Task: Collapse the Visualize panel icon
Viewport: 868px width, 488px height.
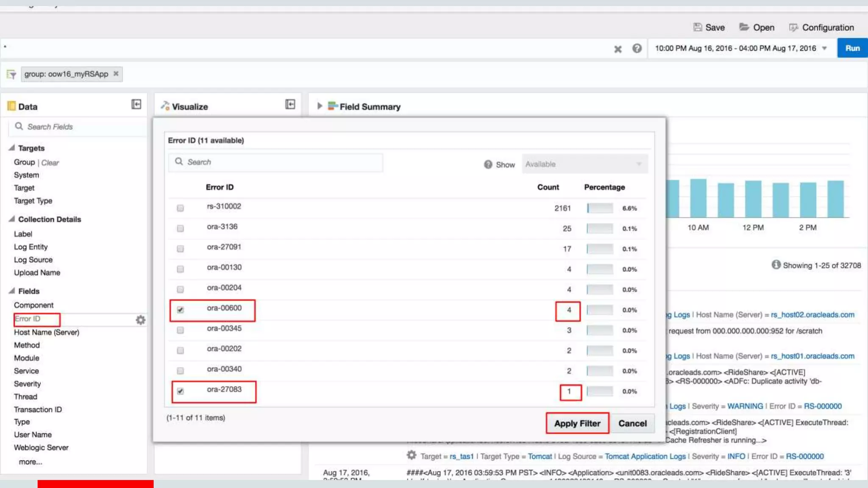Action: (x=290, y=104)
